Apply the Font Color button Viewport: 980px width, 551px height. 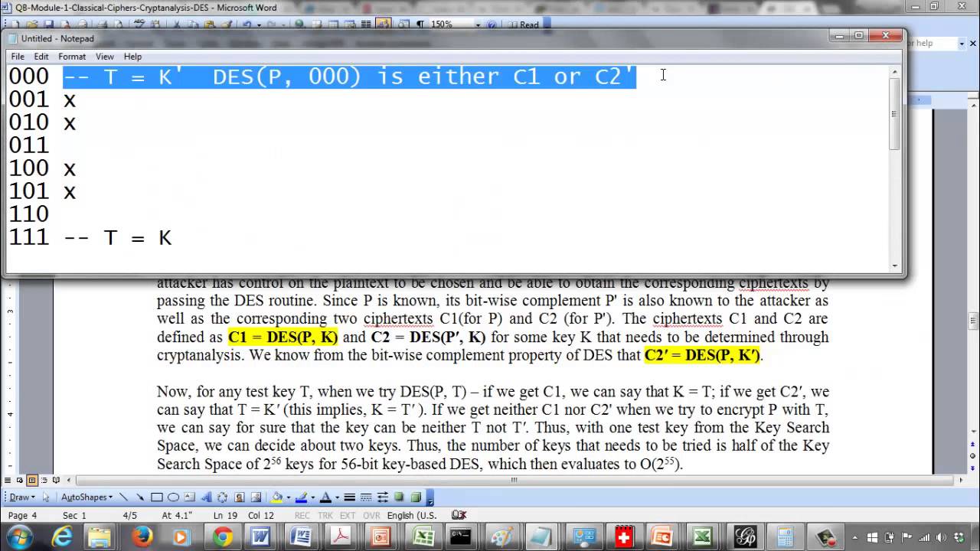point(325,497)
